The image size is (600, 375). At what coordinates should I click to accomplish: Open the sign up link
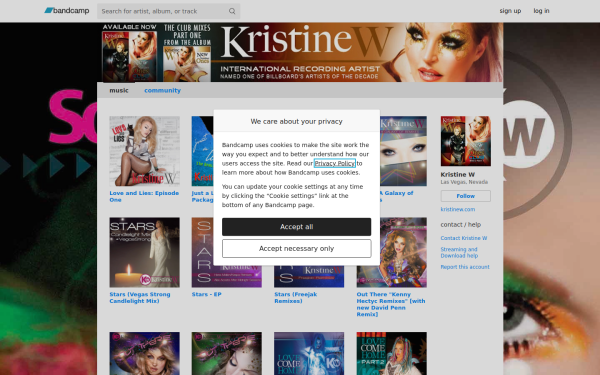point(510,11)
